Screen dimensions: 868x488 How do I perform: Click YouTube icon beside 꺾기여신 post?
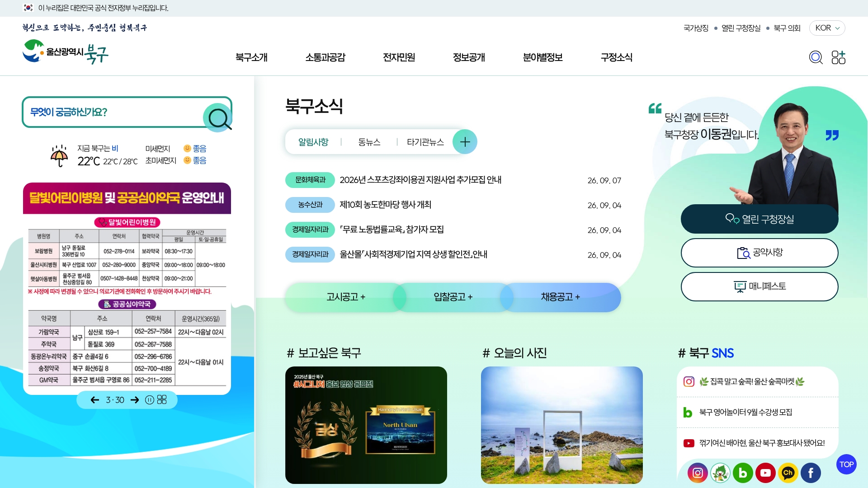pyautogui.click(x=689, y=443)
